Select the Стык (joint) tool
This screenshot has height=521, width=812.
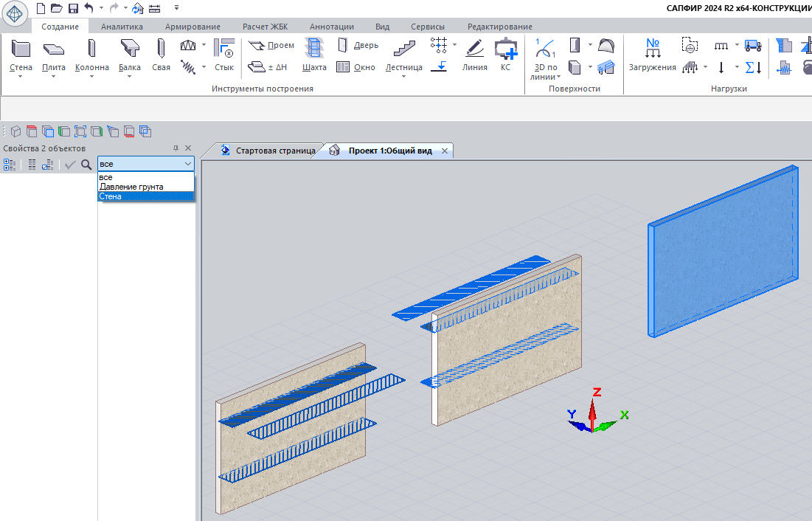click(223, 56)
